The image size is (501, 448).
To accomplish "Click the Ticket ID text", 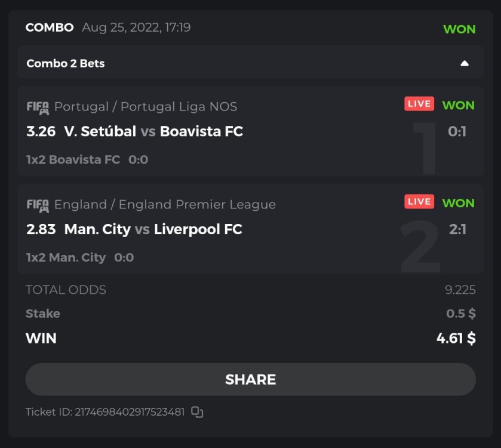I will [x=104, y=412].
